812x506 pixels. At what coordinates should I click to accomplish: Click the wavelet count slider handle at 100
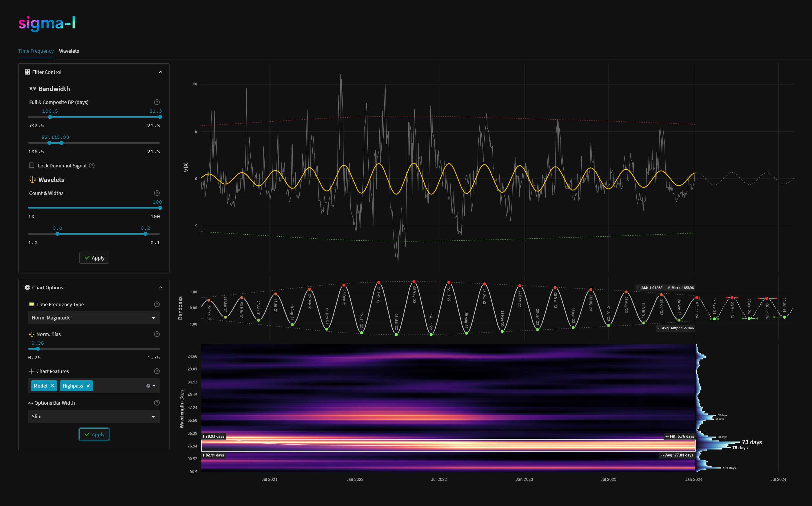pos(160,208)
